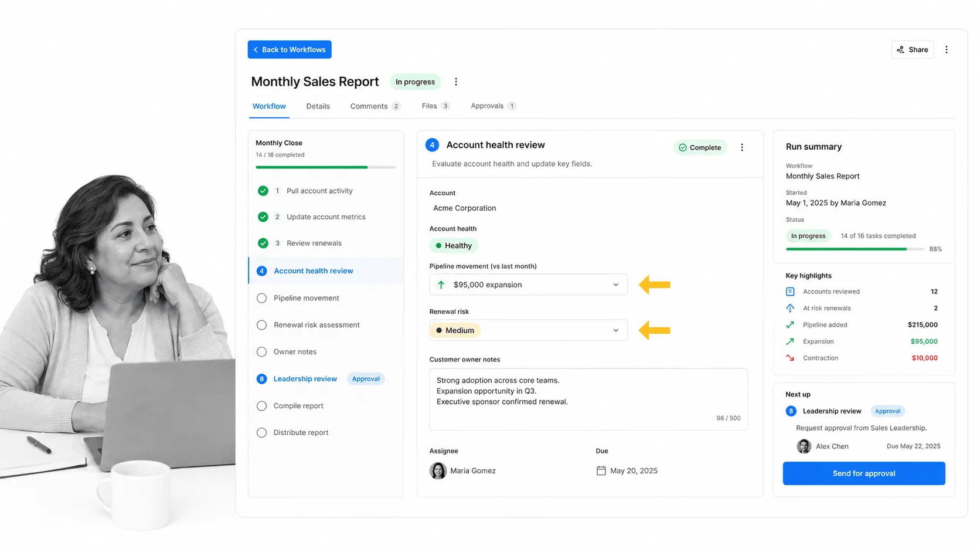Click Back to Workflows button
This screenshot has height=552, width=980.
(290, 50)
